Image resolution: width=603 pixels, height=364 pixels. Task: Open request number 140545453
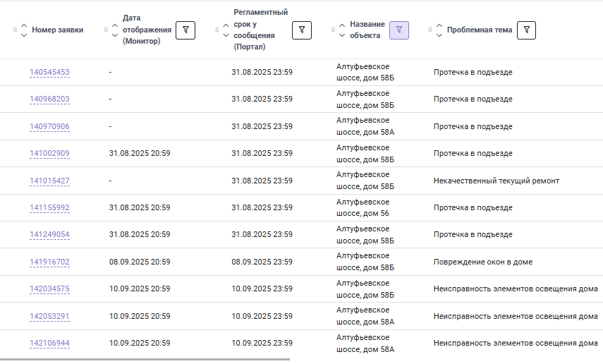[x=49, y=72]
